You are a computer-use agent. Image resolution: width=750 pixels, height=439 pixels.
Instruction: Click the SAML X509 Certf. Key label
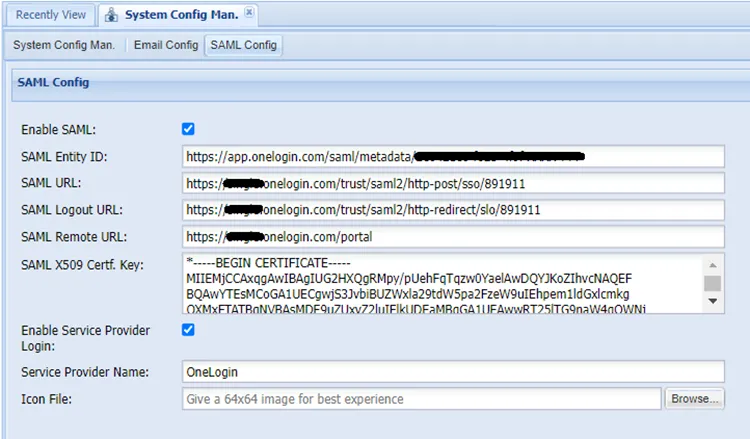coord(82,264)
